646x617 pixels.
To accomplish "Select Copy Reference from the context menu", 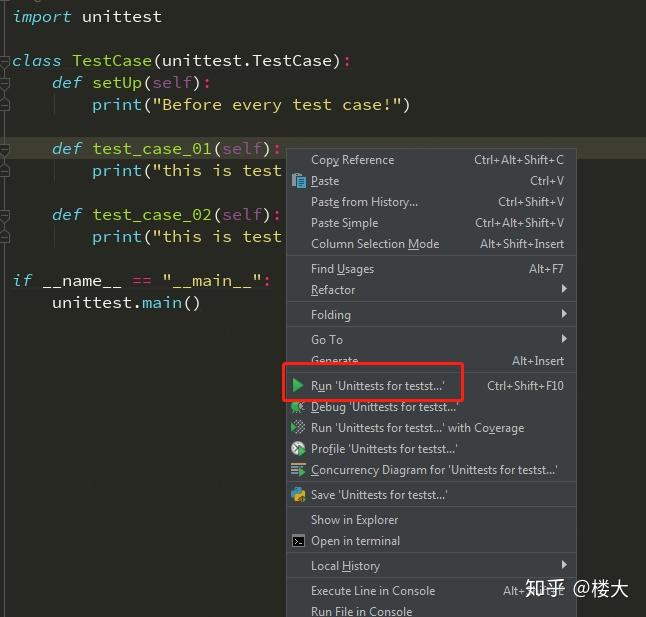I will pyautogui.click(x=431, y=160).
